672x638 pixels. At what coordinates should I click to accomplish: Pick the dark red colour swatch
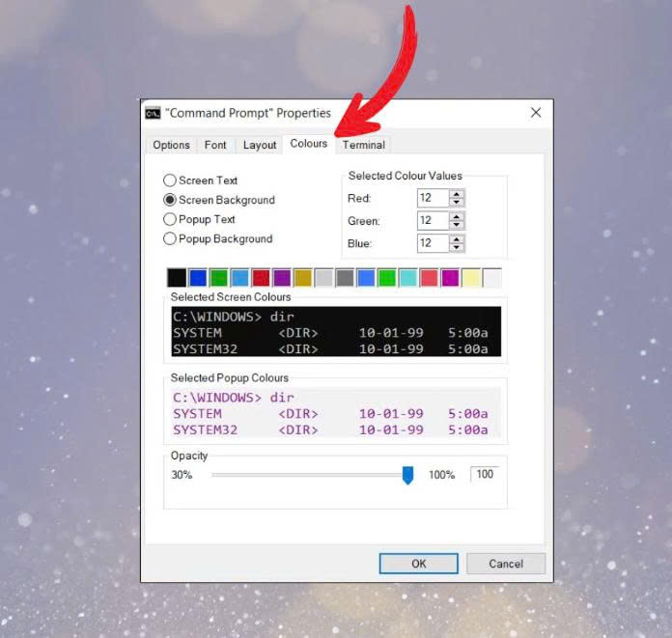[261, 278]
